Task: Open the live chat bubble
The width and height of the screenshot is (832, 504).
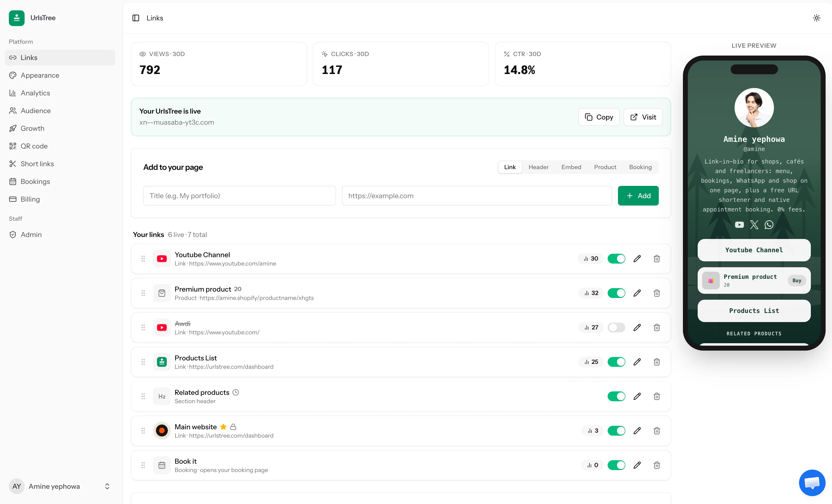Action: [x=812, y=482]
